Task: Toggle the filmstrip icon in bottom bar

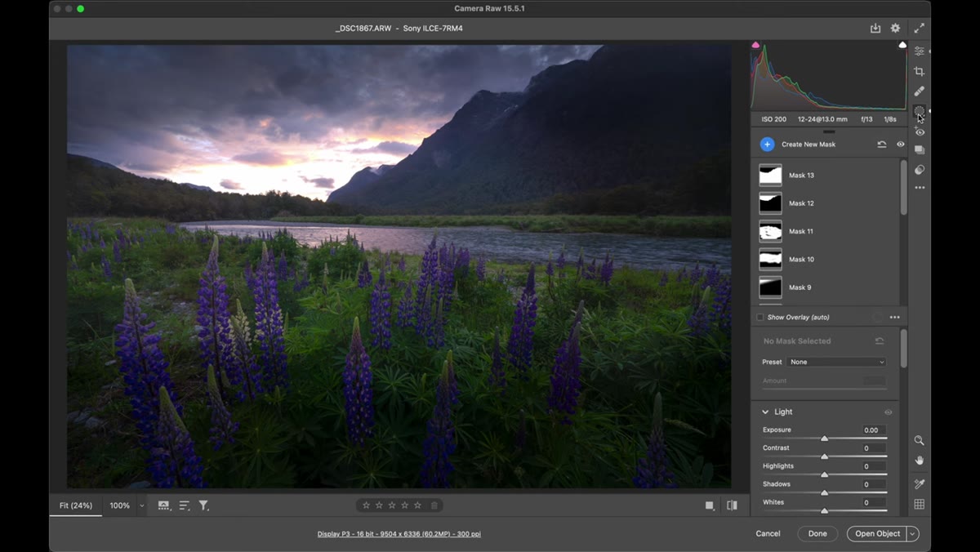Action: coord(164,505)
